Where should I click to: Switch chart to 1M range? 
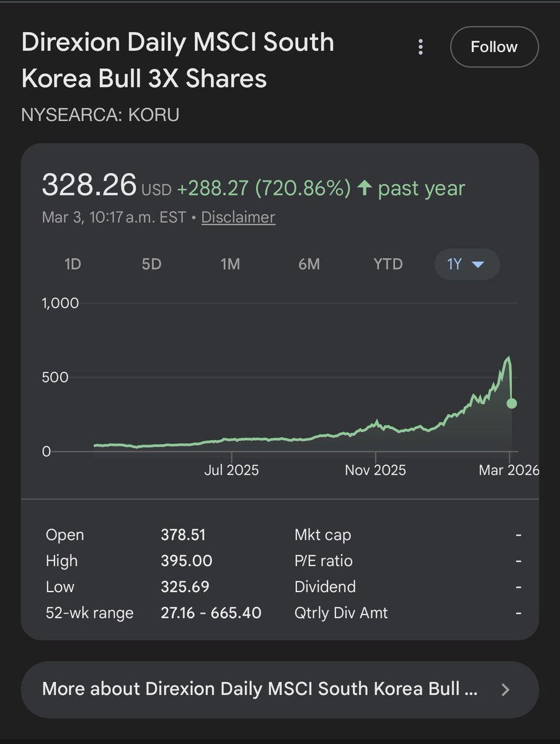[230, 264]
